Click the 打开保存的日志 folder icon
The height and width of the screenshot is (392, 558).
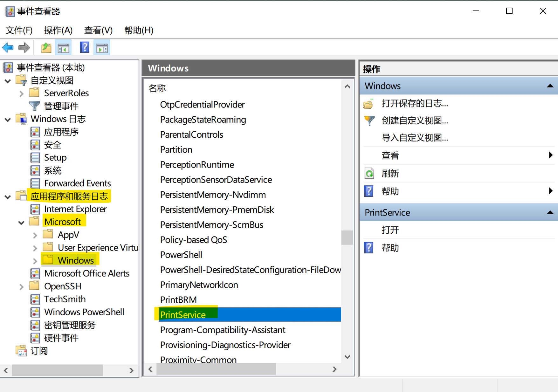pos(369,104)
